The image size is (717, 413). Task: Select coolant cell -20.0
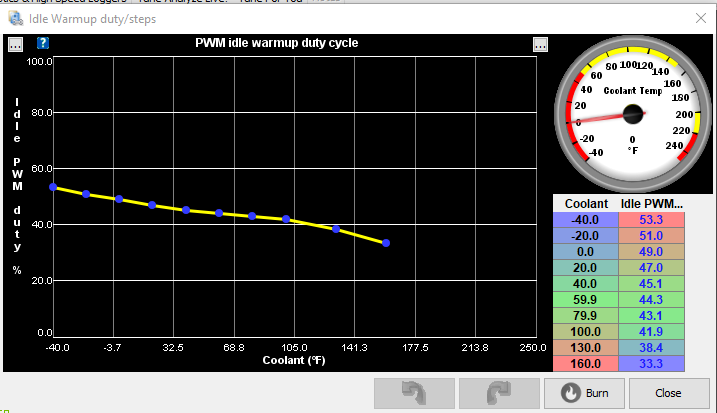pyautogui.click(x=586, y=236)
